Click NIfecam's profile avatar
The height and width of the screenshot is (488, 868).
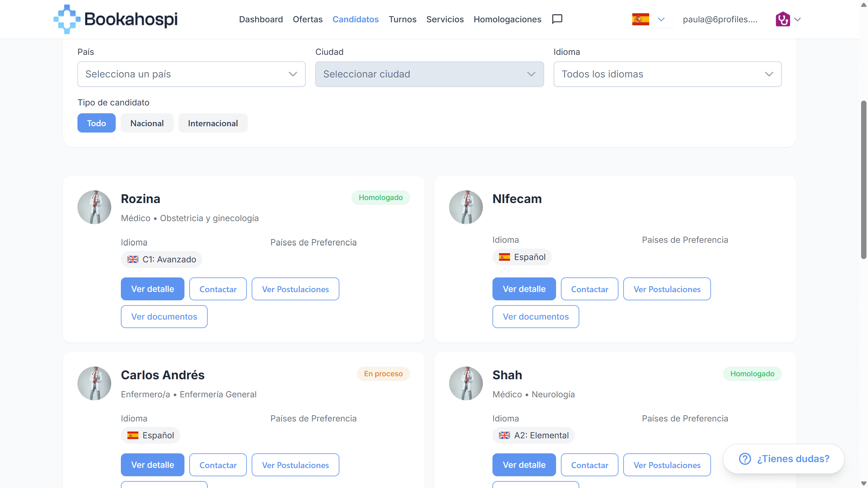click(x=466, y=207)
